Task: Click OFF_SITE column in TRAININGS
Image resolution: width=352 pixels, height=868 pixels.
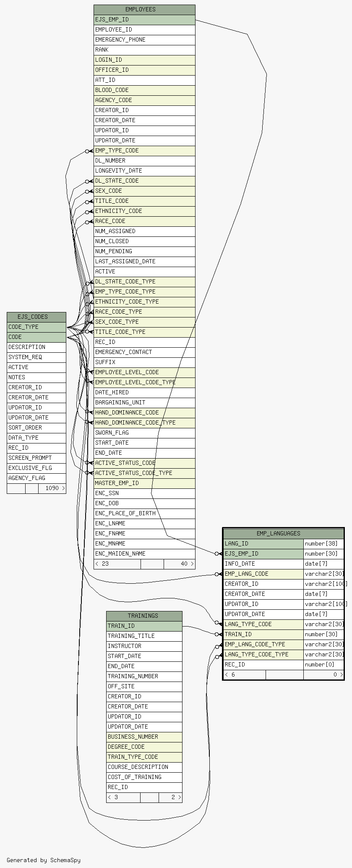Action: click(144, 687)
